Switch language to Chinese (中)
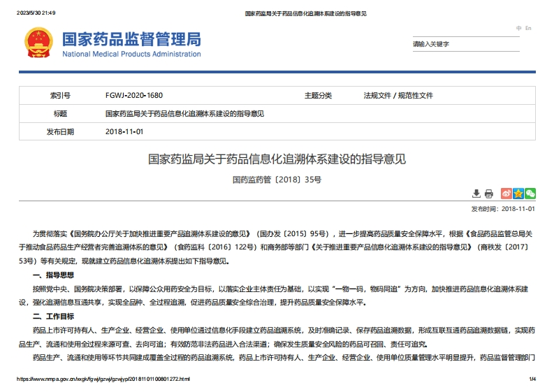 (519, 29)
